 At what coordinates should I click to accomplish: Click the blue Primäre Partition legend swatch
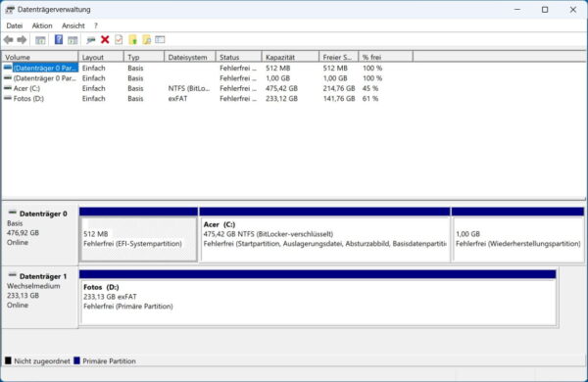pos(76,360)
